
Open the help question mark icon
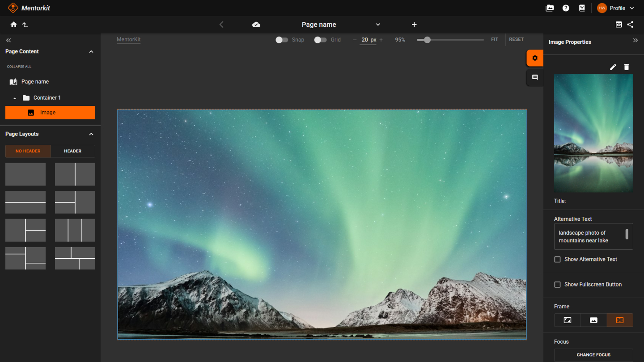tap(566, 8)
